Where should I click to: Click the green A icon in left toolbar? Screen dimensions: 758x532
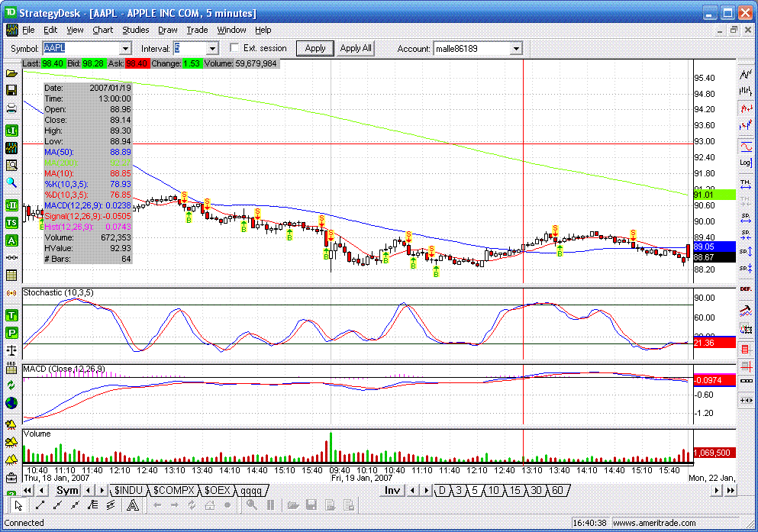(11, 240)
